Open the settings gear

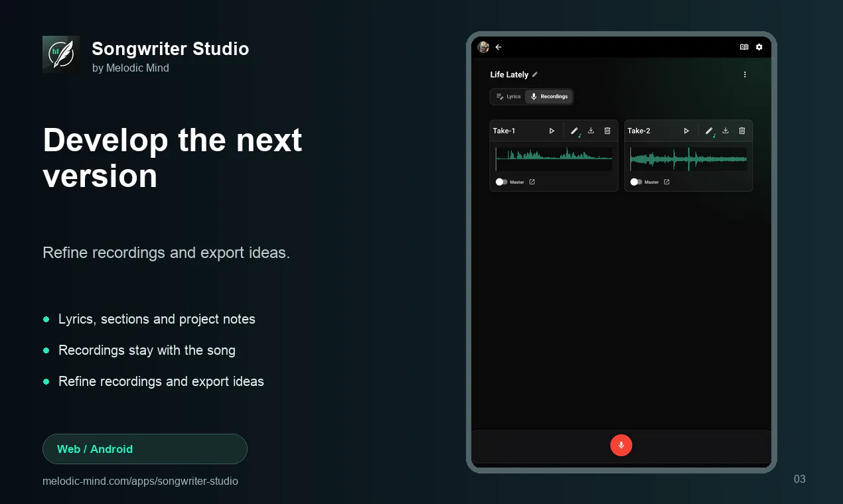[x=759, y=47]
